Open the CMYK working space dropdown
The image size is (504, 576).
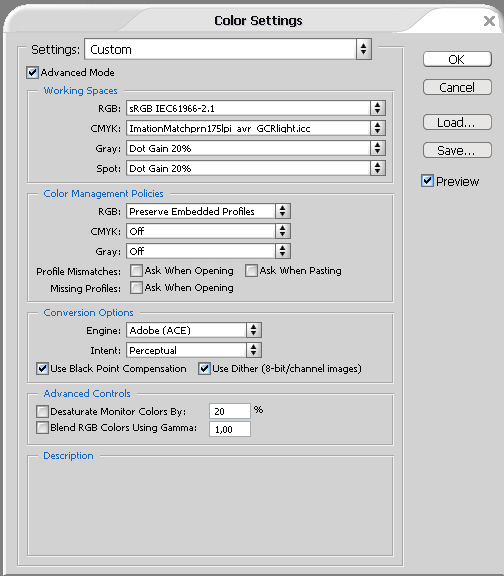point(256,128)
